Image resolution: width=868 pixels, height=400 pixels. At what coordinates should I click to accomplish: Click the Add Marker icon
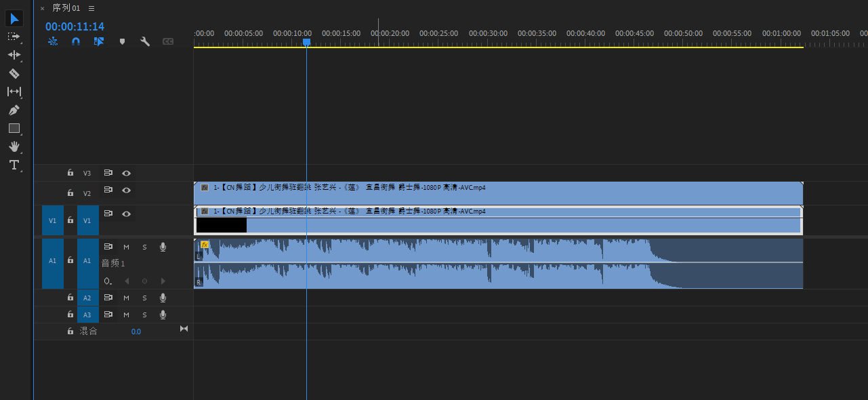122,41
